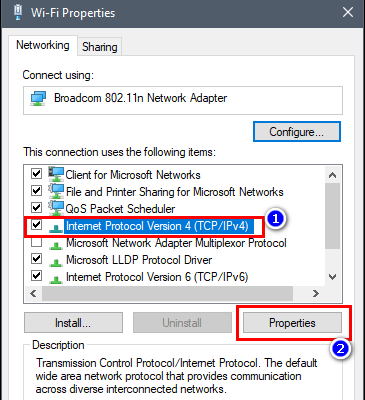Click the Configure... button
The height and width of the screenshot is (400, 365).
point(297,132)
